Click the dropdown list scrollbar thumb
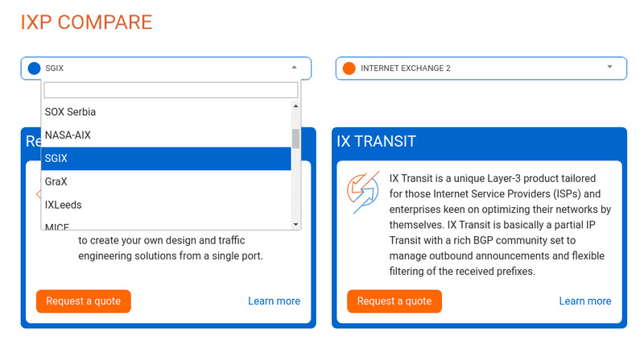Viewport: 644px width, 353px height. (295, 139)
